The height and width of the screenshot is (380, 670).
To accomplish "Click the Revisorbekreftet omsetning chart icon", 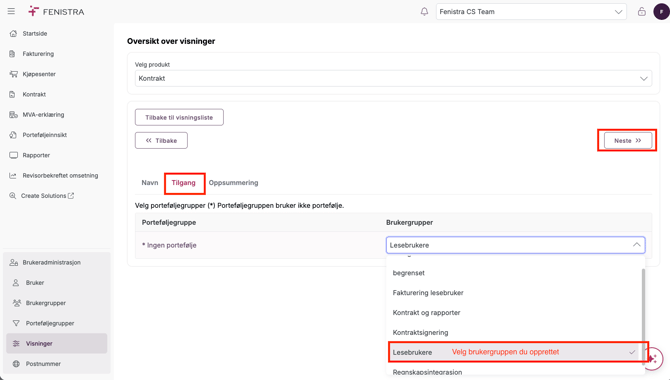I will coord(13,175).
